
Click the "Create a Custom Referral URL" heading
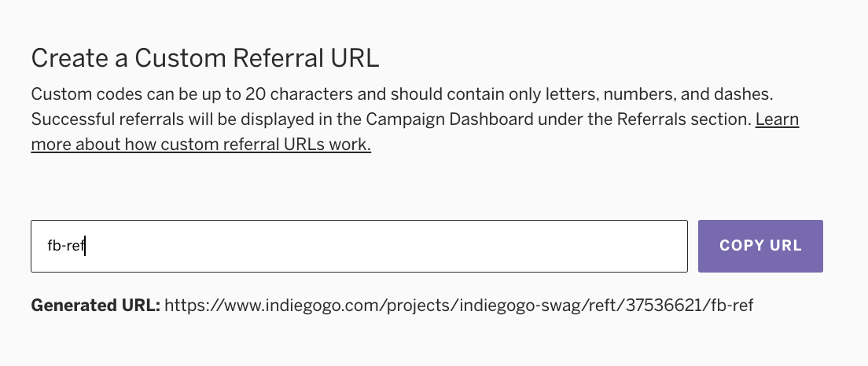204,58
